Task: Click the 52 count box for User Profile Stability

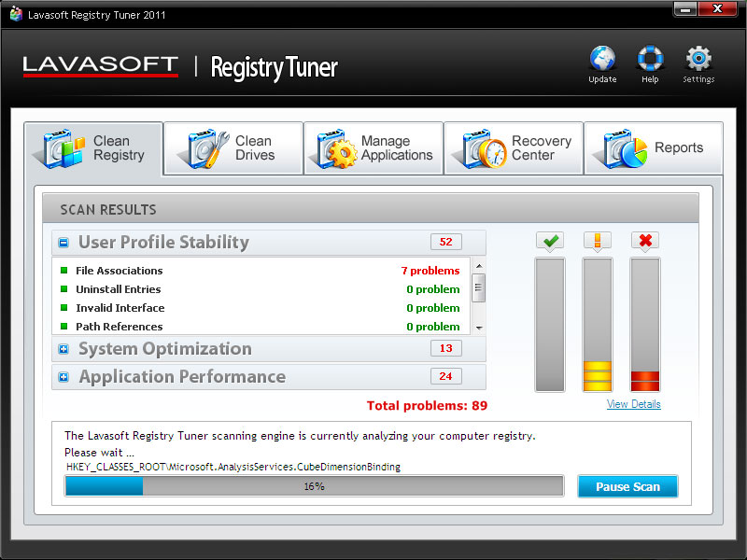Action: (x=446, y=242)
